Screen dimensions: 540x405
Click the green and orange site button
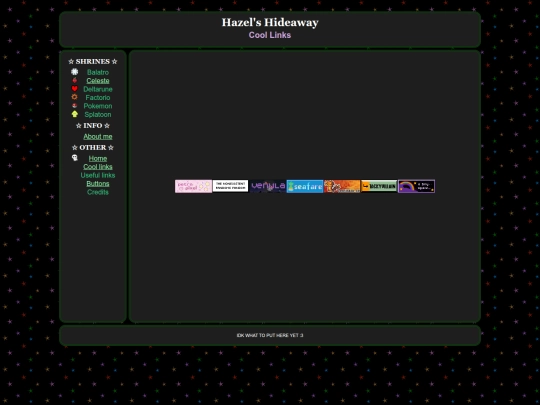coord(379,186)
